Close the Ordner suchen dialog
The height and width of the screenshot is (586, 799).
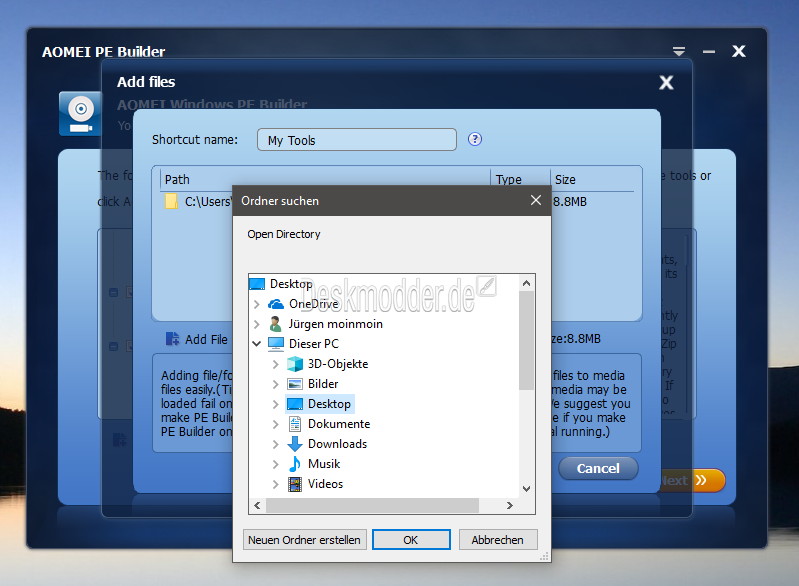click(536, 201)
